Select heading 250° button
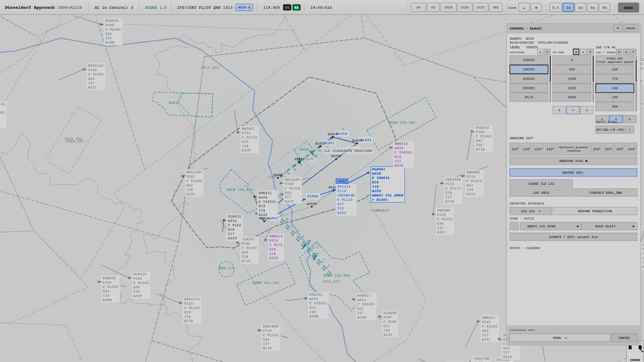Image resolution: width=644 pixels, height=362 pixels. 597,149
